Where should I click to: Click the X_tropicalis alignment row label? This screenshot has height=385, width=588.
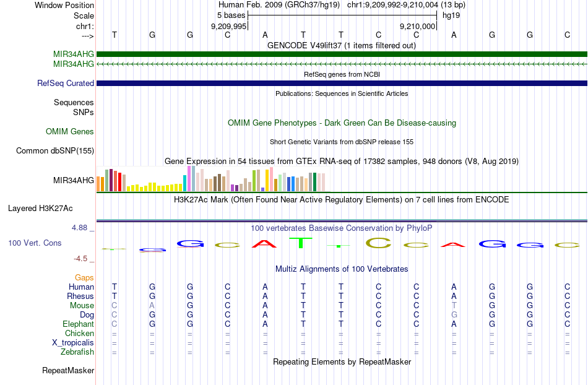coord(73,343)
